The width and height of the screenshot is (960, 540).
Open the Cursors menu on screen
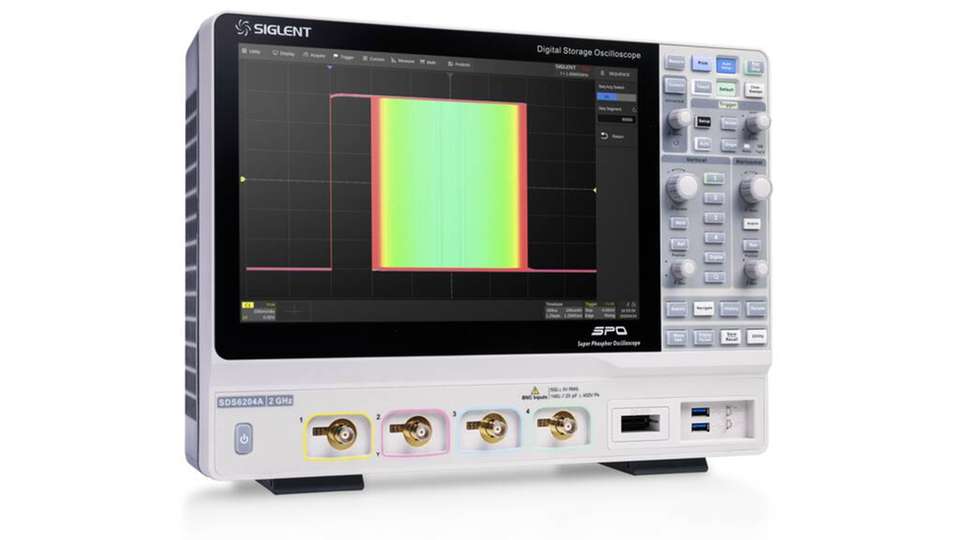pyautogui.click(x=373, y=59)
